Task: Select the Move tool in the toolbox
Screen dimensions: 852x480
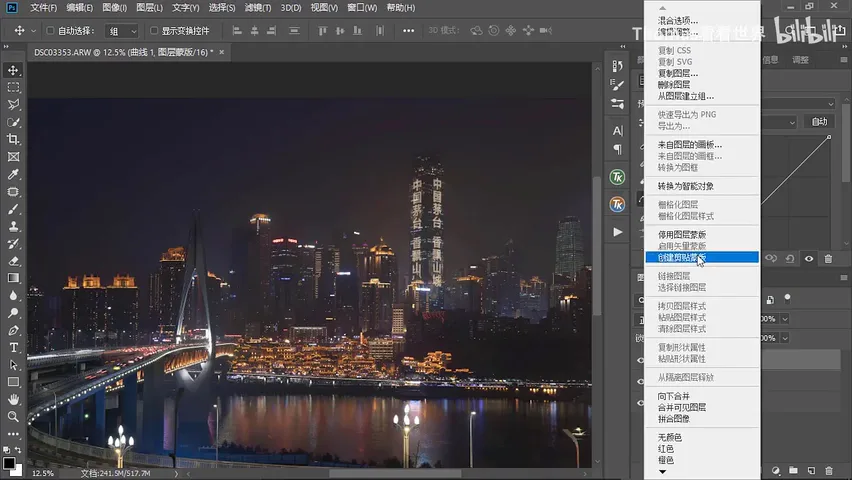Action: pos(14,70)
